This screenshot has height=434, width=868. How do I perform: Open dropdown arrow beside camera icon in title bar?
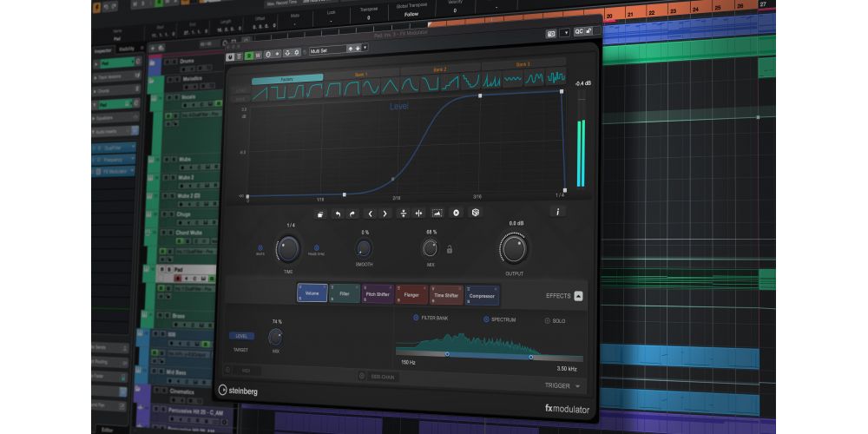565,33
